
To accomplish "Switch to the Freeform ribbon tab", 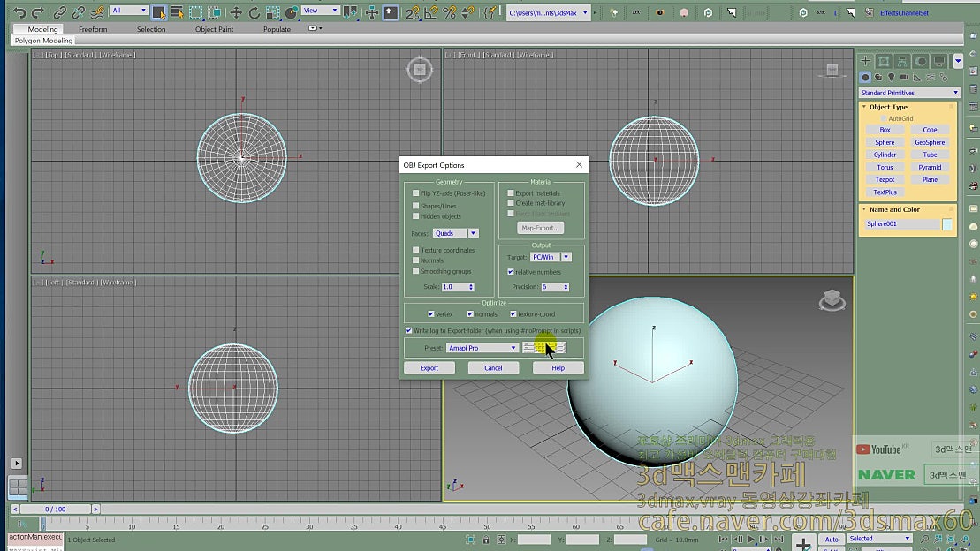I will point(93,28).
